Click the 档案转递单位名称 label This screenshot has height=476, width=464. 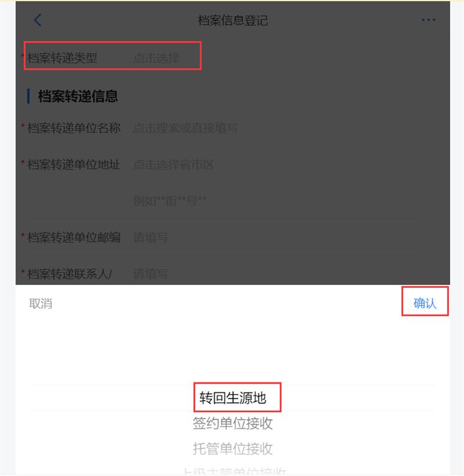click(x=74, y=128)
